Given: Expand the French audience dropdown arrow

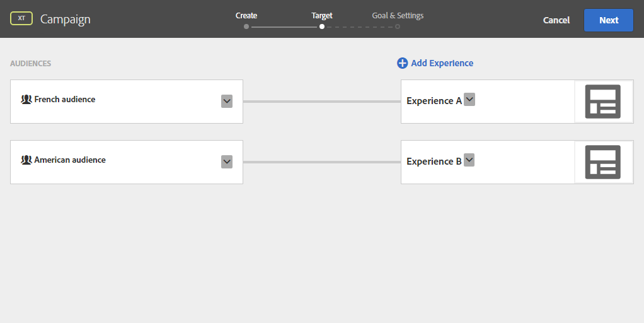Looking at the screenshot, I should pos(227,102).
